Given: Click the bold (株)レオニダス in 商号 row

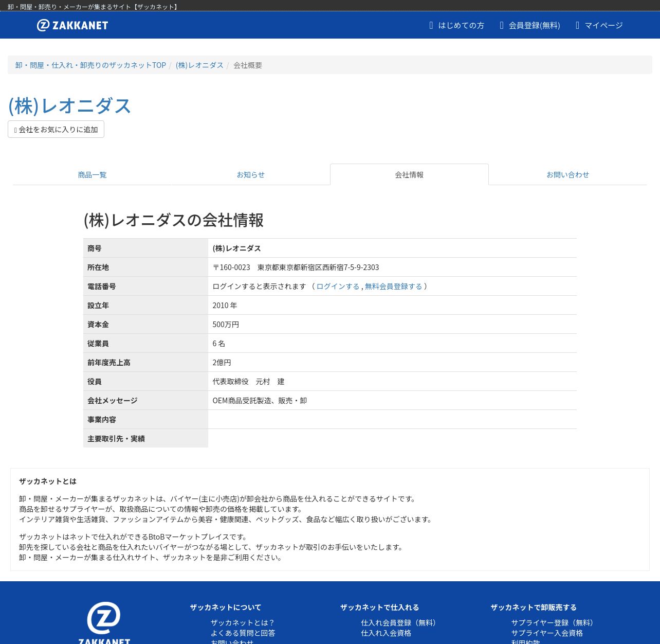Looking at the screenshot, I should click(x=236, y=248).
